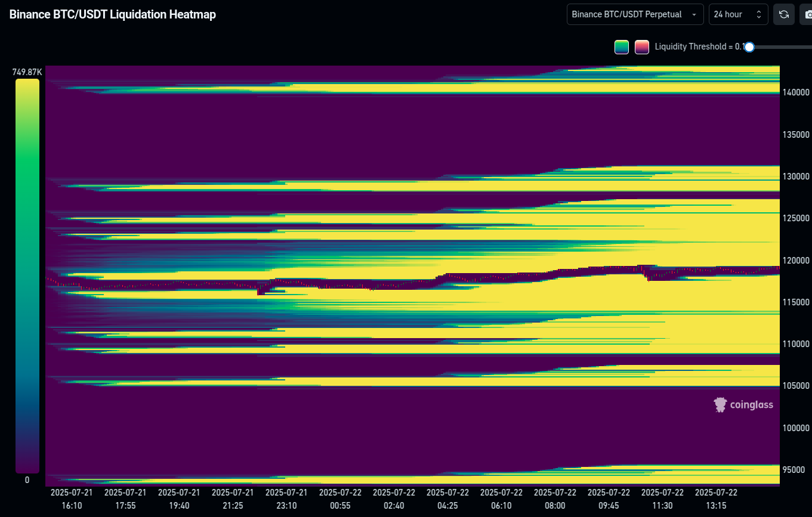Select the pink-purple color scheme swatch
The image size is (812, 517).
(x=642, y=47)
